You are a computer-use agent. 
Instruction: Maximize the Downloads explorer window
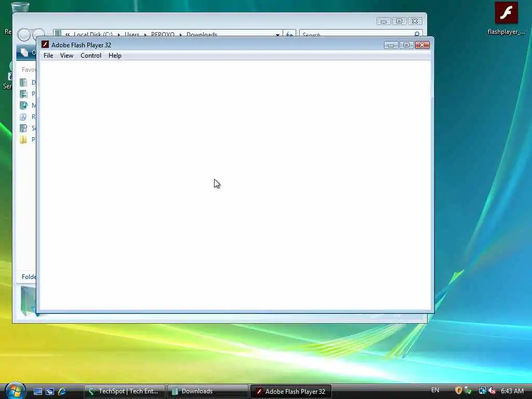(x=399, y=21)
